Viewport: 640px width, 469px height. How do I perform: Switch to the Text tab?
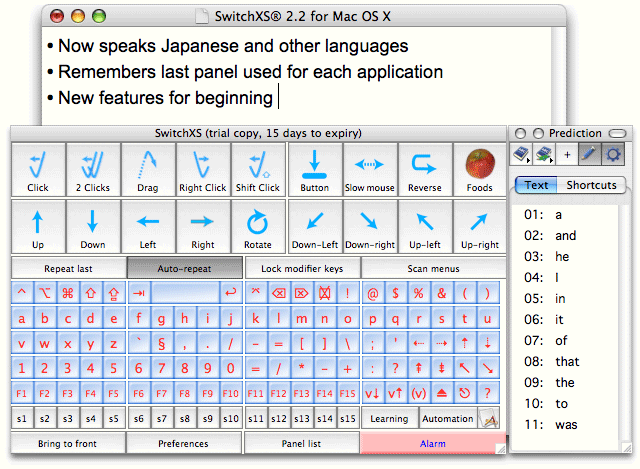pos(536,185)
